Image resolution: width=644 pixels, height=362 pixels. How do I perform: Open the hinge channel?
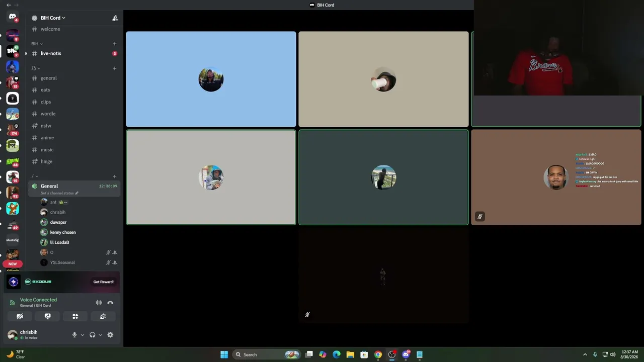74,161
